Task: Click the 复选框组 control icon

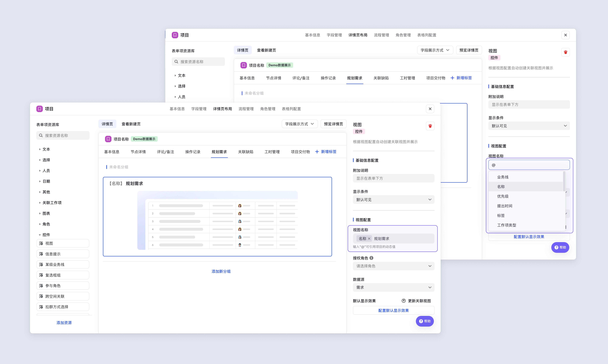Action: point(41,275)
